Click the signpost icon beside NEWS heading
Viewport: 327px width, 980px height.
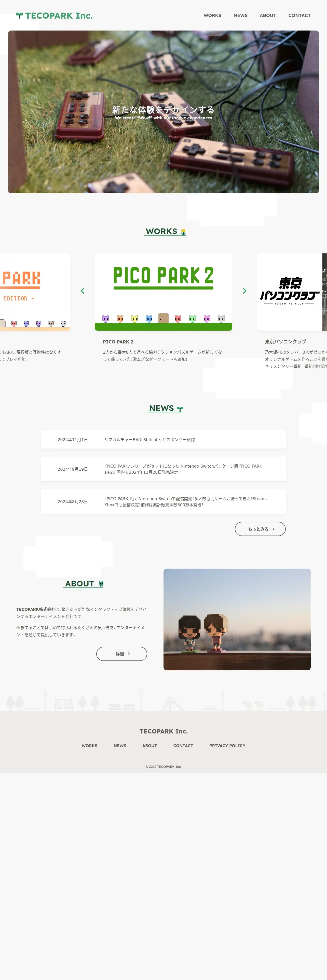coord(180,409)
